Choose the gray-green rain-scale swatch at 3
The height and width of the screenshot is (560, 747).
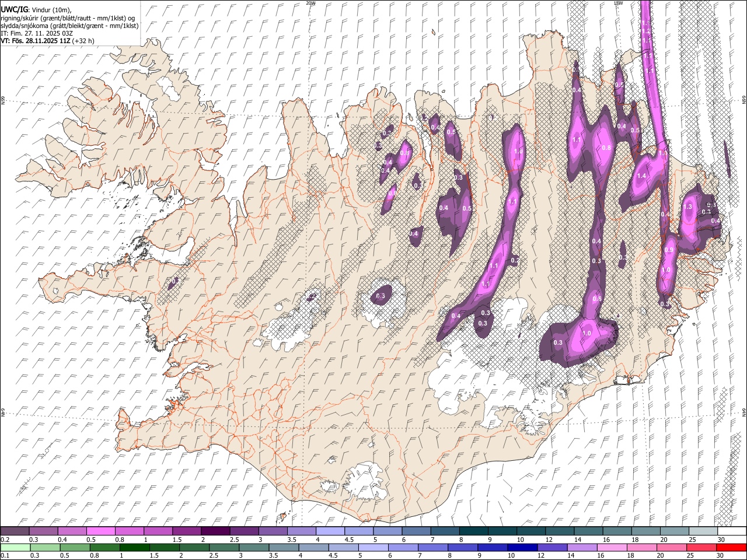254,547
